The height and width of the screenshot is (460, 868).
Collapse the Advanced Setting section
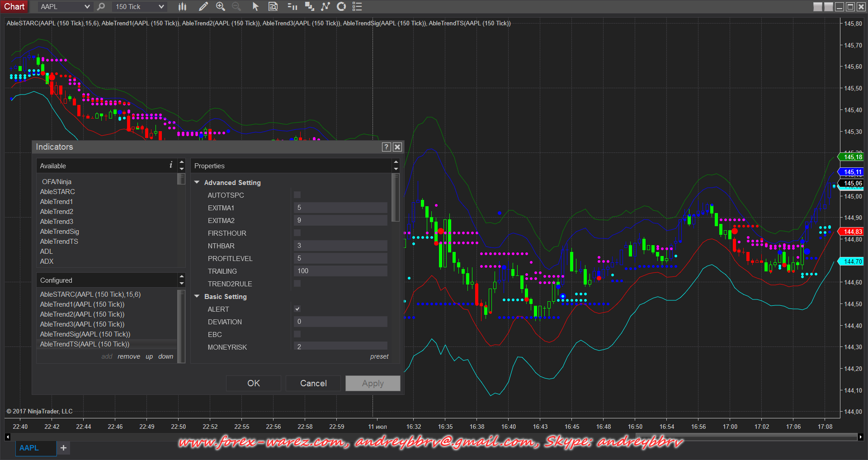pyautogui.click(x=197, y=182)
